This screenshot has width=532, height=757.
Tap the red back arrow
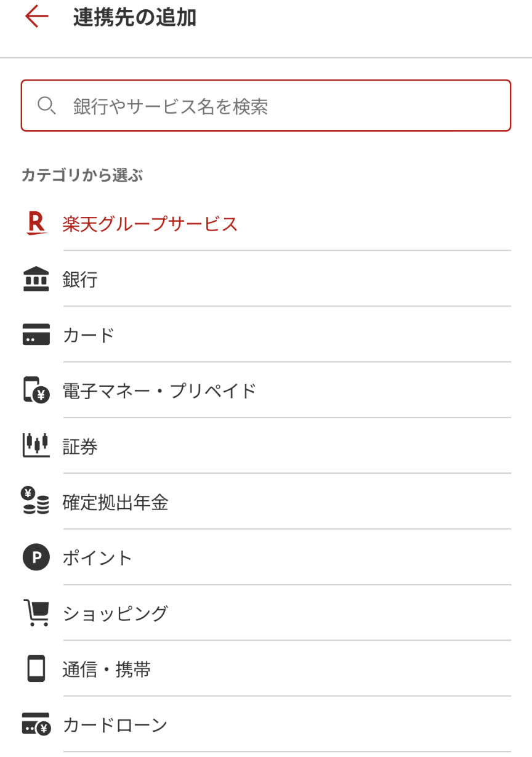(36, 17)
